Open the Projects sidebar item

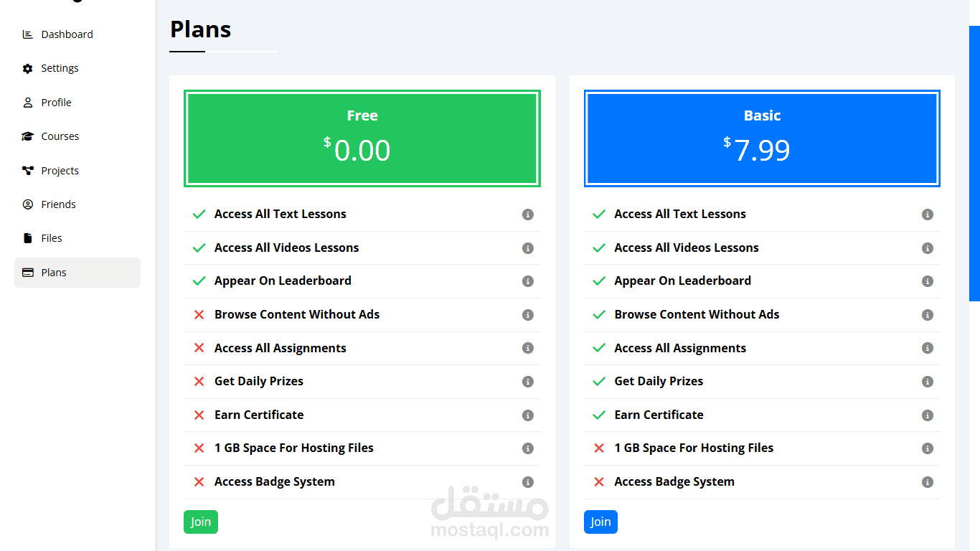77,171
